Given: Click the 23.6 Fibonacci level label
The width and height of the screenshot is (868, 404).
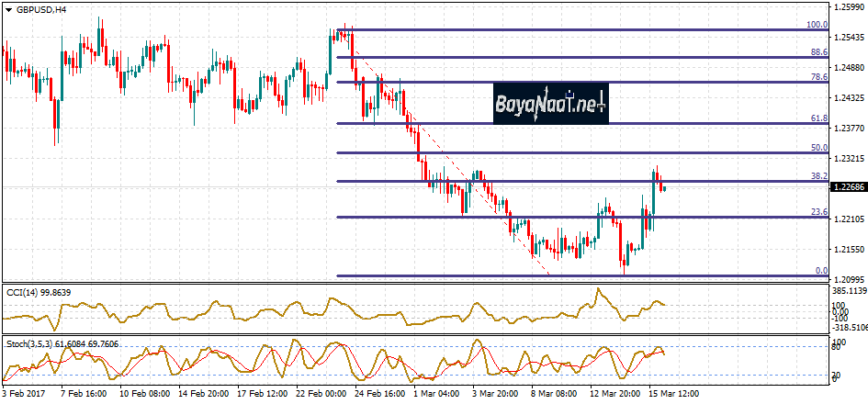Looking at the screenshot, I should [818, 212].
